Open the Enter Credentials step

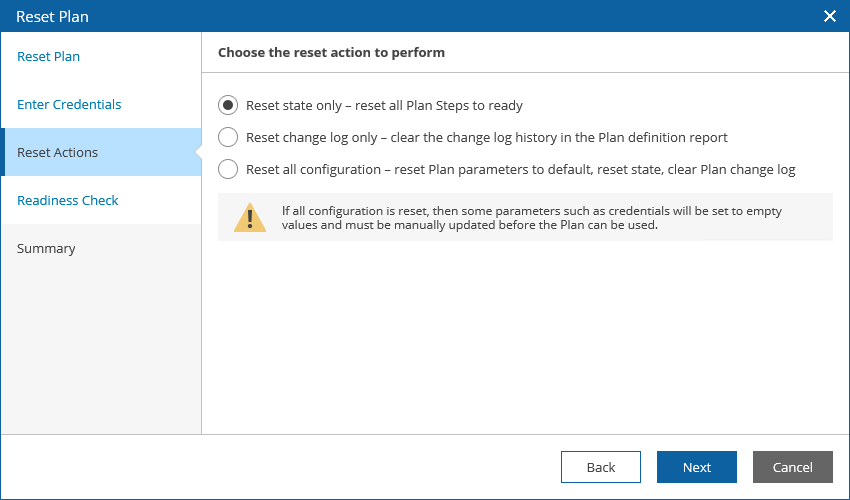point(69,104)
